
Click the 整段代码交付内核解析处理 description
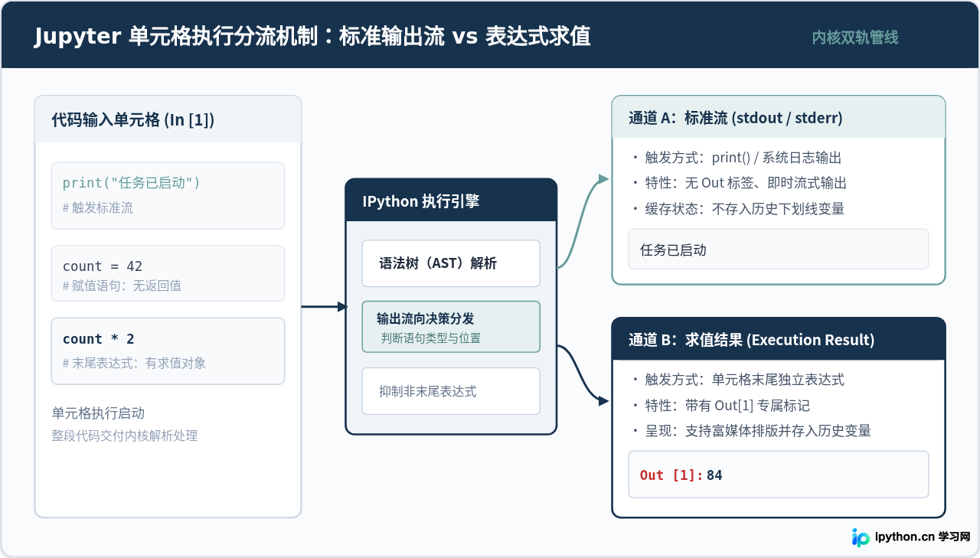pyautogui.click(x=125, y=436)
